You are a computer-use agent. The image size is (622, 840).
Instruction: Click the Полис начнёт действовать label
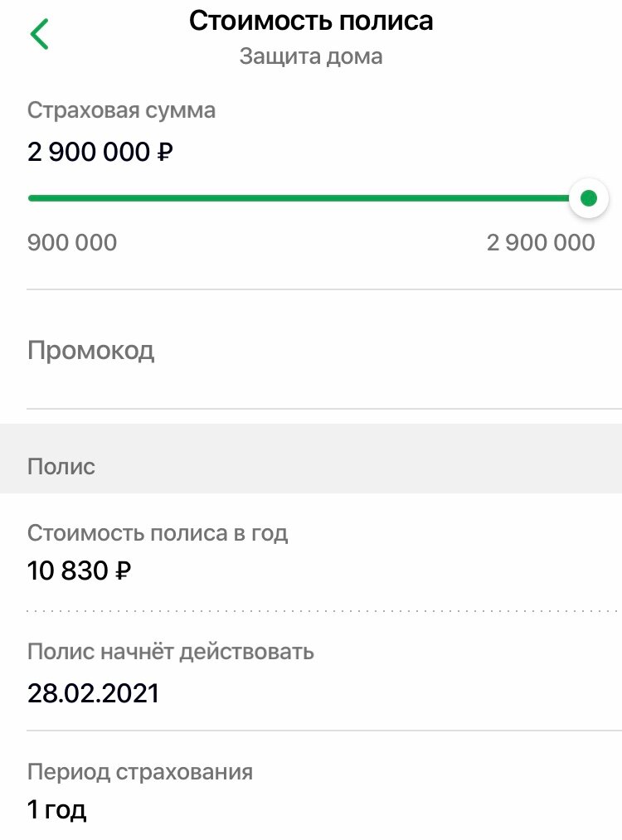[x=170, y=652]
